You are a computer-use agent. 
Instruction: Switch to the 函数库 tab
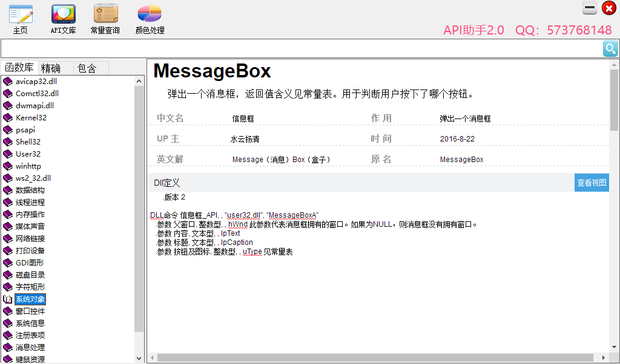click(x=19, y=68)
